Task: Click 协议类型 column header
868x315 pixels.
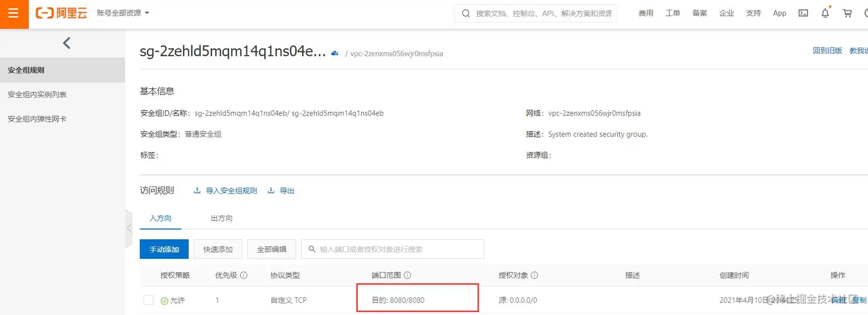Action: 285,275
